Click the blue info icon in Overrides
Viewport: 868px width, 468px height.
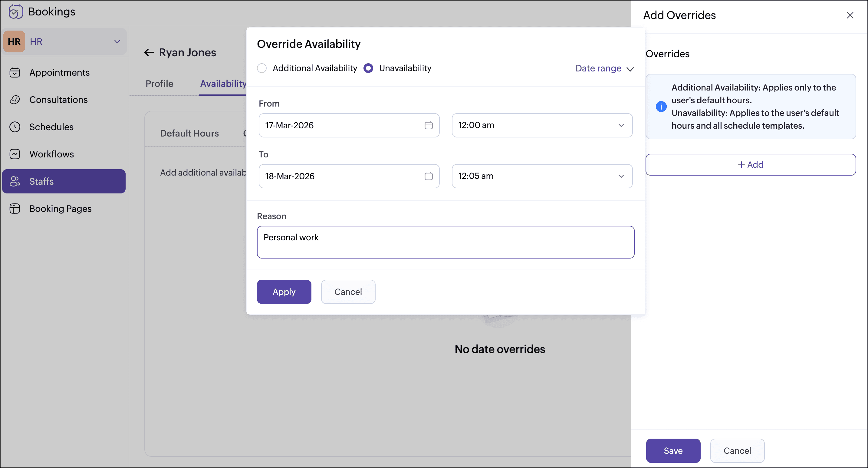click(661, 107)
